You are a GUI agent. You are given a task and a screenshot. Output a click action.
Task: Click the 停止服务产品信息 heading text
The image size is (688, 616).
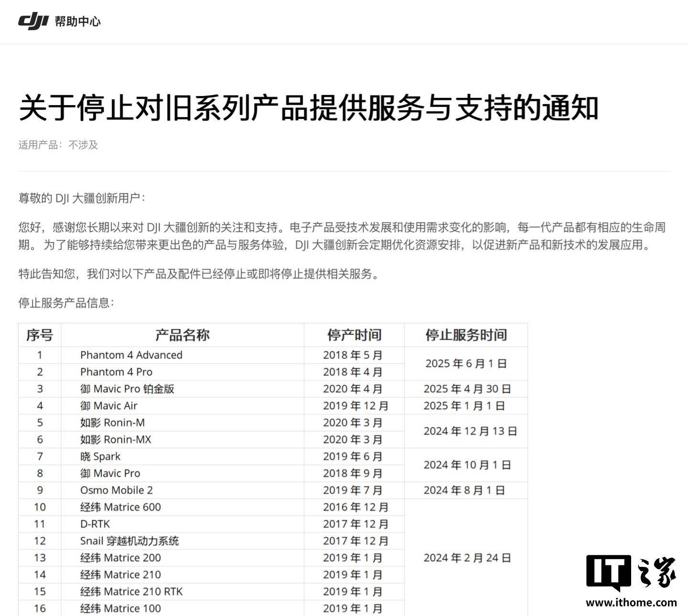pos(66,303)
